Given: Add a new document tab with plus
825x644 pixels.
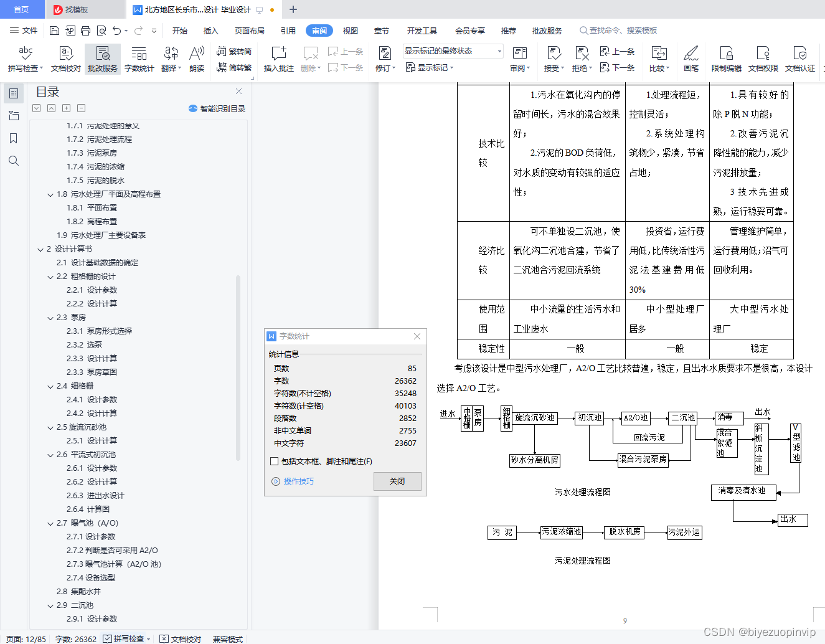Looking at the screenshot, I should [293, 9].
